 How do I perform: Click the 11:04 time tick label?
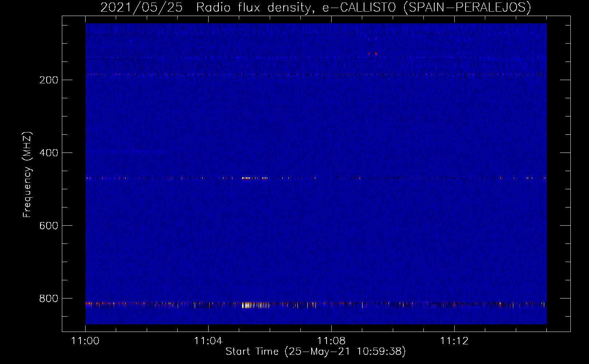pyautogui.click(x=208, y=341)
